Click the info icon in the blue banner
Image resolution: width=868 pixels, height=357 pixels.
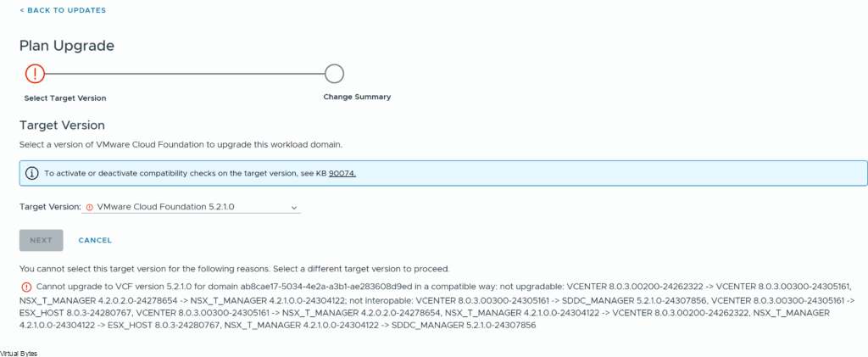click(x=32, y=173)
